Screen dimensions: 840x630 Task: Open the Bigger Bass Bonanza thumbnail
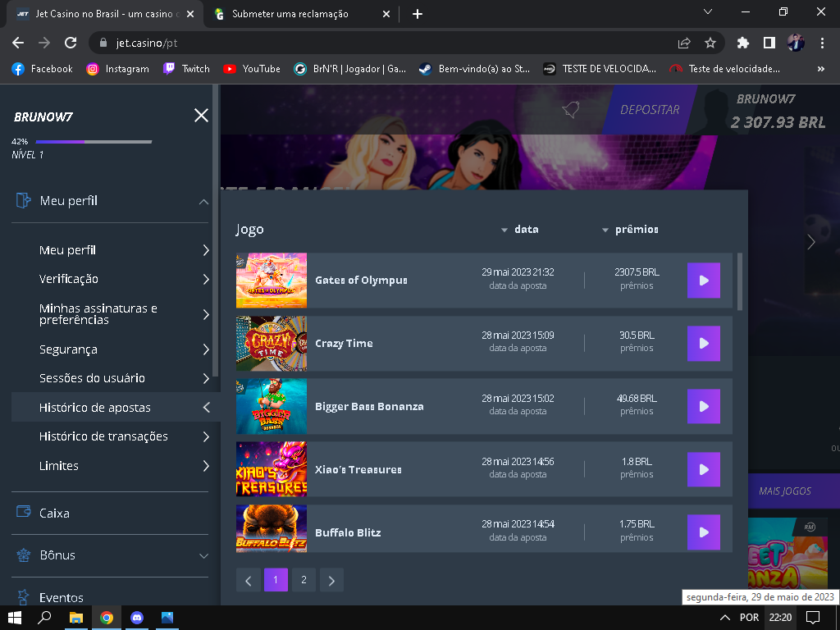pos(271,406)
